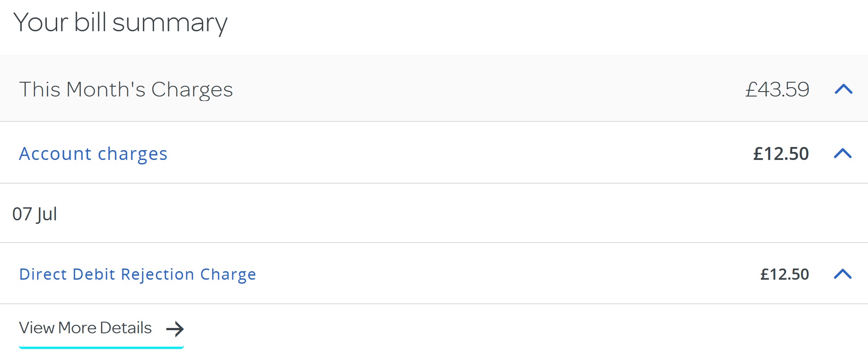Click the £12.50 amount beside Account charges
868x361 pixels.
pyautogui.click(x=781, y=154)
